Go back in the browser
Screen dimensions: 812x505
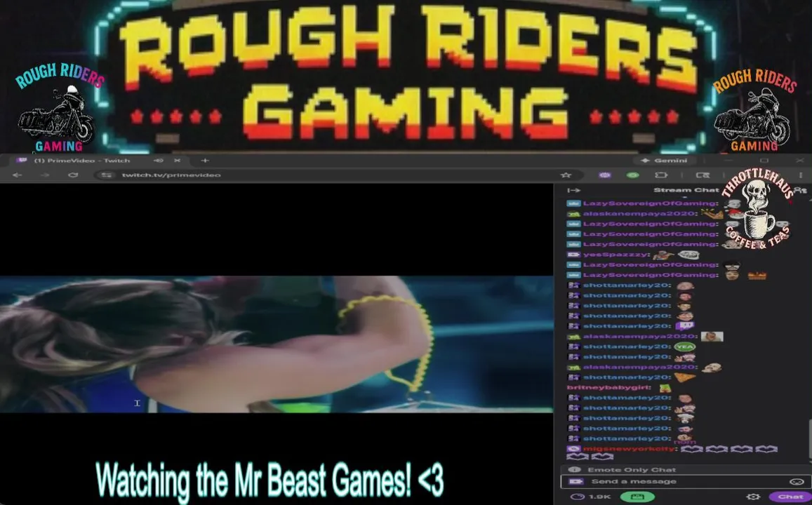pos(17,175)
